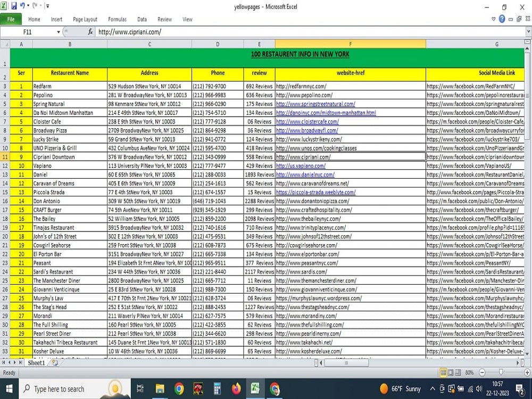Open the us.vapiano.com hyperlink
Image resolution: width=532 pixels, height=399 pixels.
(x=301, y=165)
